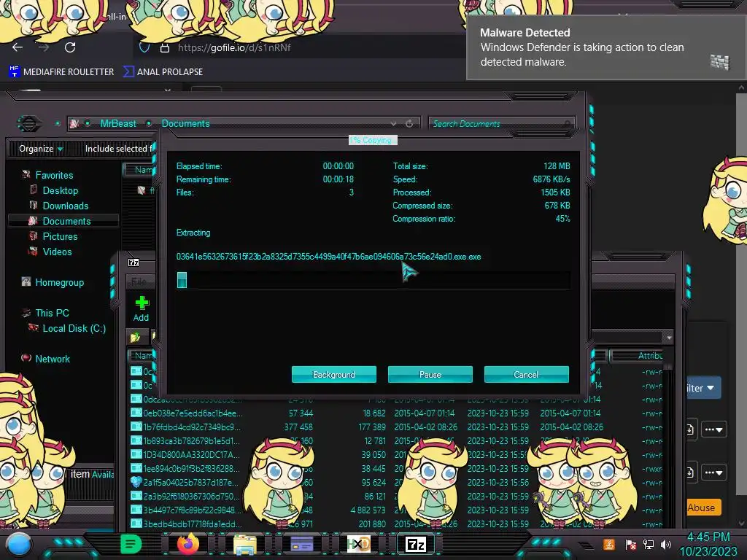Click the hexagon navigation button in Explorer
The width and height of the screenshot is (747, 560).
pos(29,124)
